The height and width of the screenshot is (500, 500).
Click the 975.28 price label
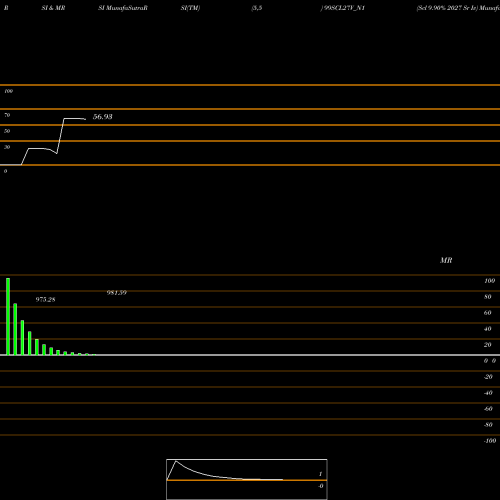point(45,299)
